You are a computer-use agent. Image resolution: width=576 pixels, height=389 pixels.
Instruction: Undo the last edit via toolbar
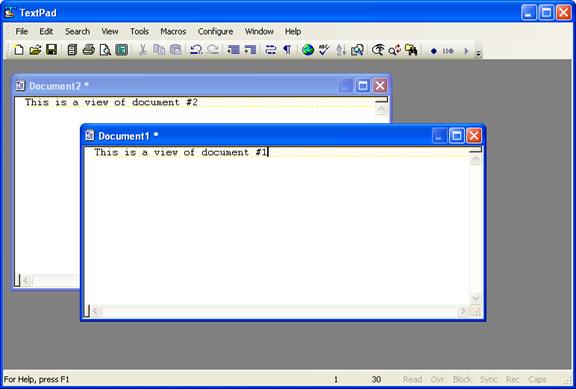click(x=196, y=50)
